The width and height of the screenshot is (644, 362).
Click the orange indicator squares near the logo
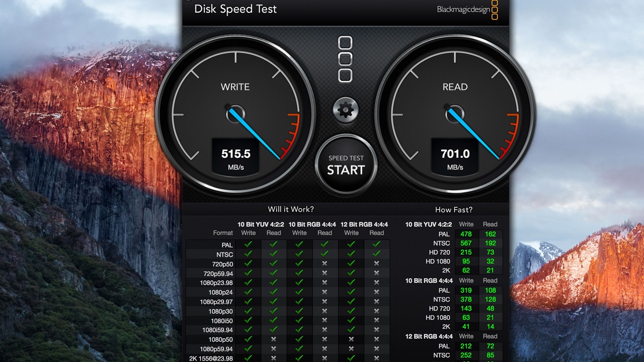495,10
